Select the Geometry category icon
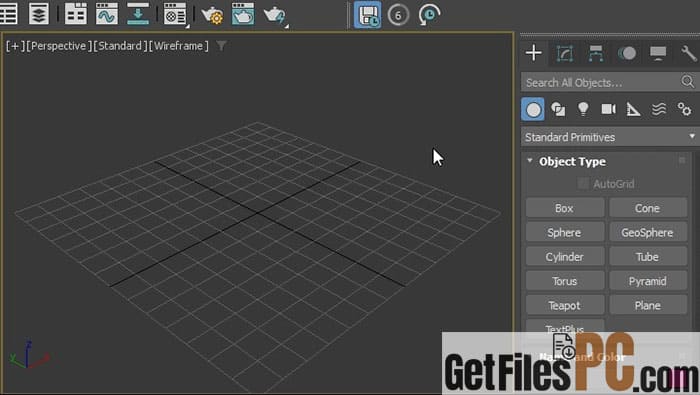 pos(533,109)
